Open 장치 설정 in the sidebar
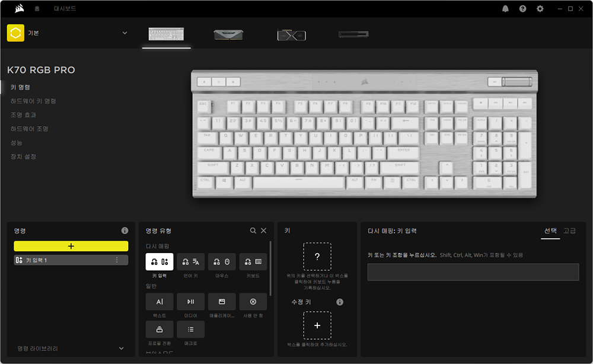 point(24,157)
